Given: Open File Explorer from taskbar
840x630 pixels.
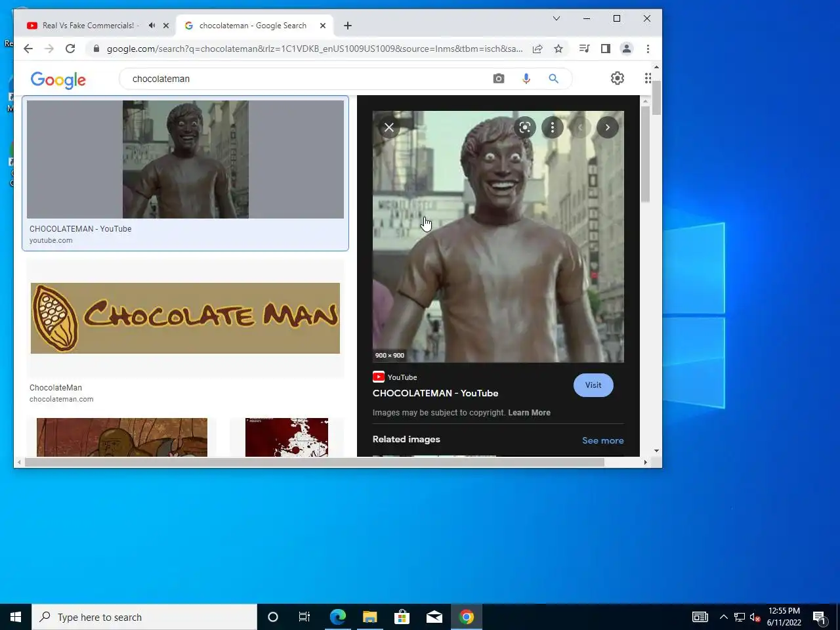Looking at the screenshot, I should (369, 617).
